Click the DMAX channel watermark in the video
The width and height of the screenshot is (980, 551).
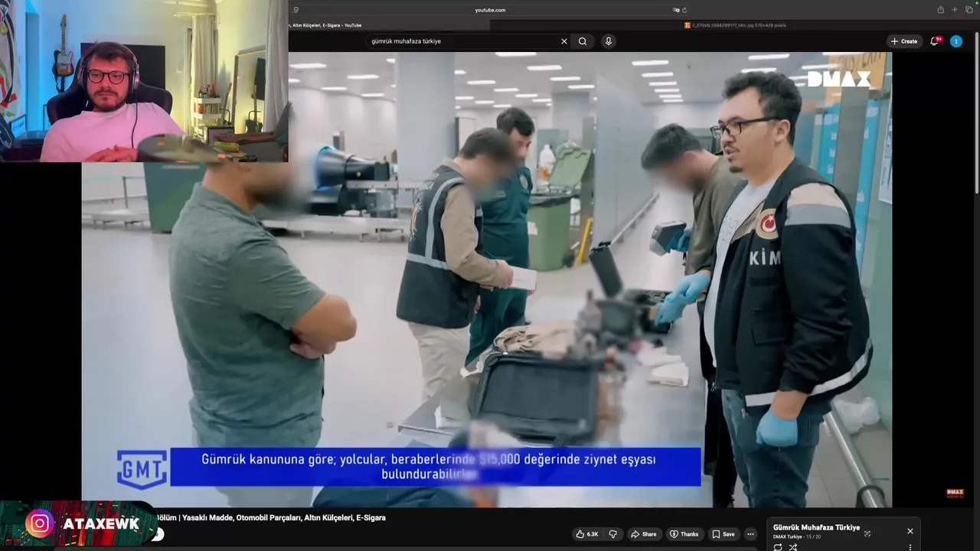(x=955, y=494)
